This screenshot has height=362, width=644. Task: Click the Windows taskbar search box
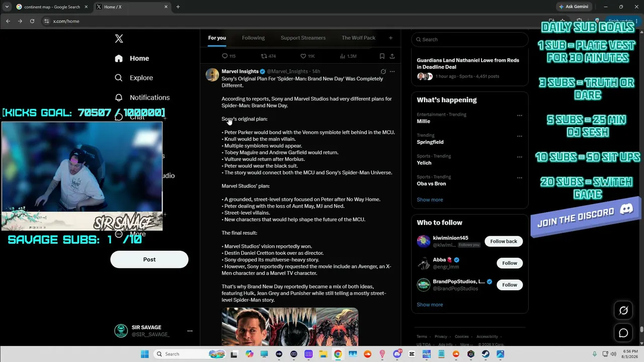189,354
